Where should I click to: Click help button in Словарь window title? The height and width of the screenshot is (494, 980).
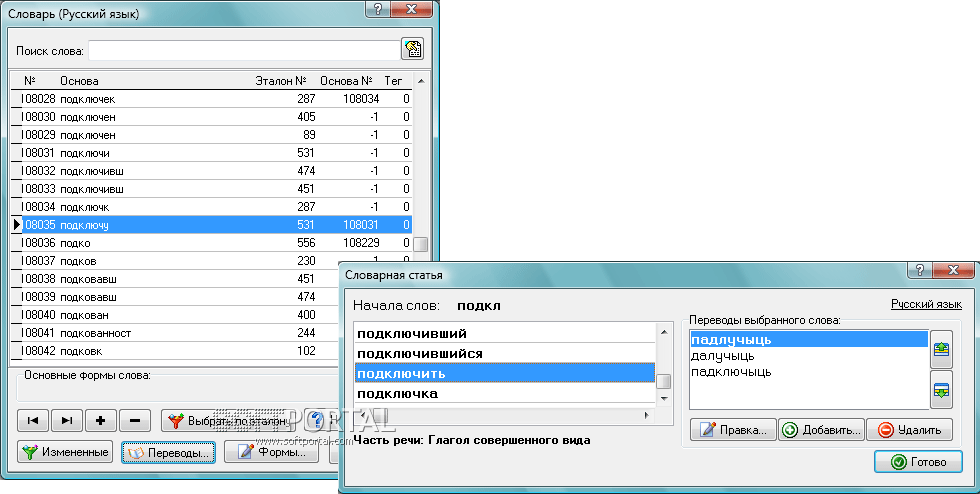point(378,9)
